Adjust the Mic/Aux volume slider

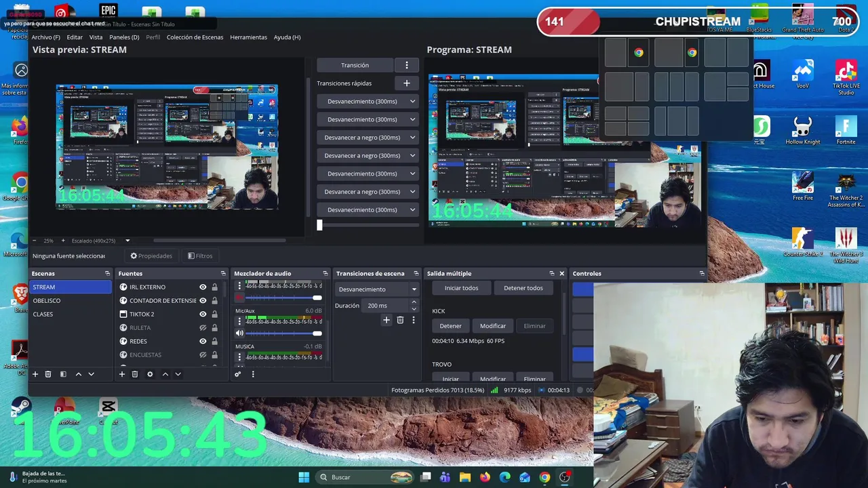284,333
